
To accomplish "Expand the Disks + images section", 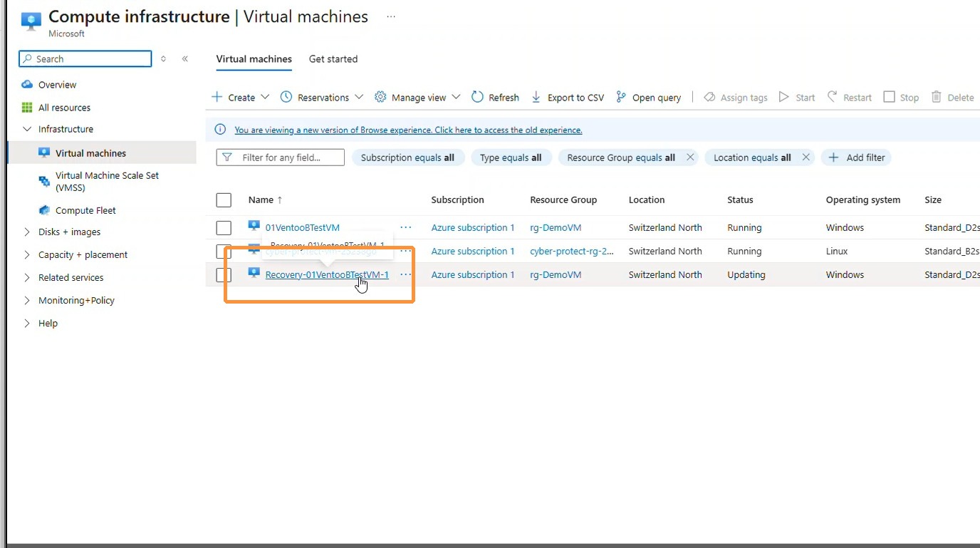I will point(27,232).
